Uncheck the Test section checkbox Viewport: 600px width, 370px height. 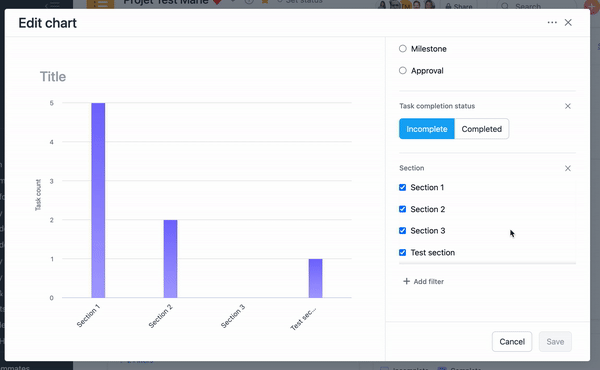[403, 253]
